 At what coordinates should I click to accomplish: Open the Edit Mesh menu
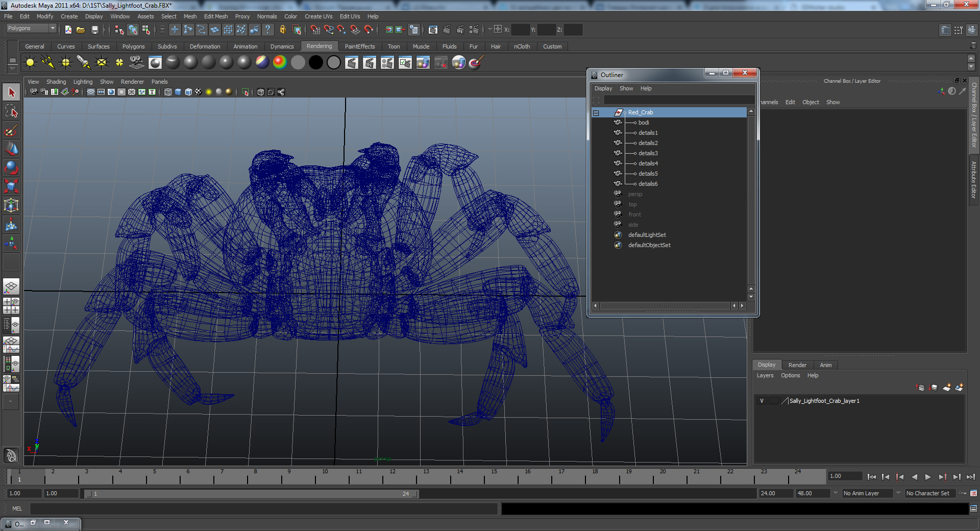[216, 16]
